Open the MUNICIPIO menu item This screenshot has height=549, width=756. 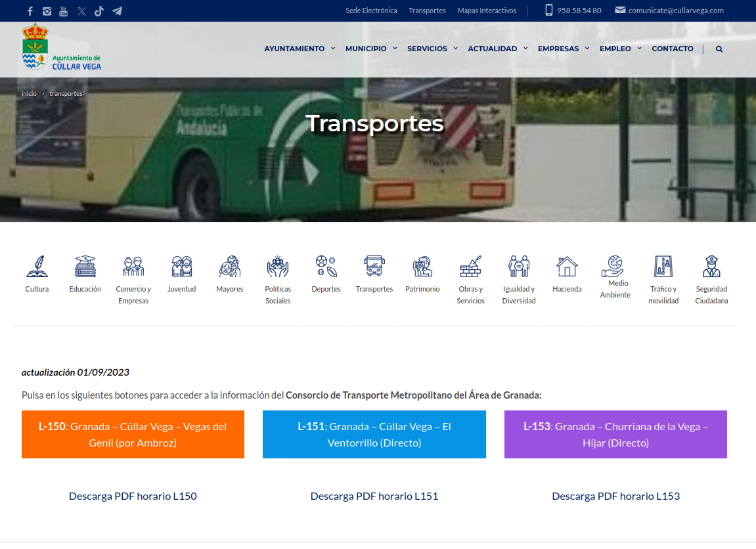(366, 49)
